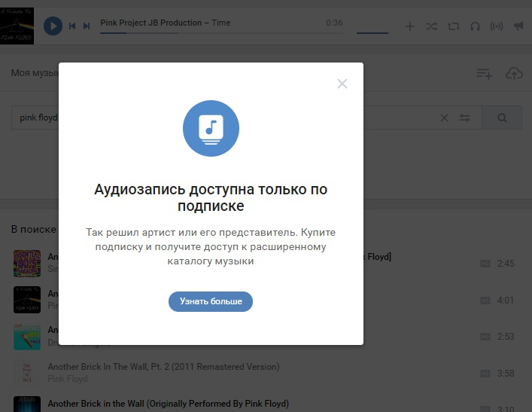Skip to the previous track
532x412 pixels.
[72, 26]
